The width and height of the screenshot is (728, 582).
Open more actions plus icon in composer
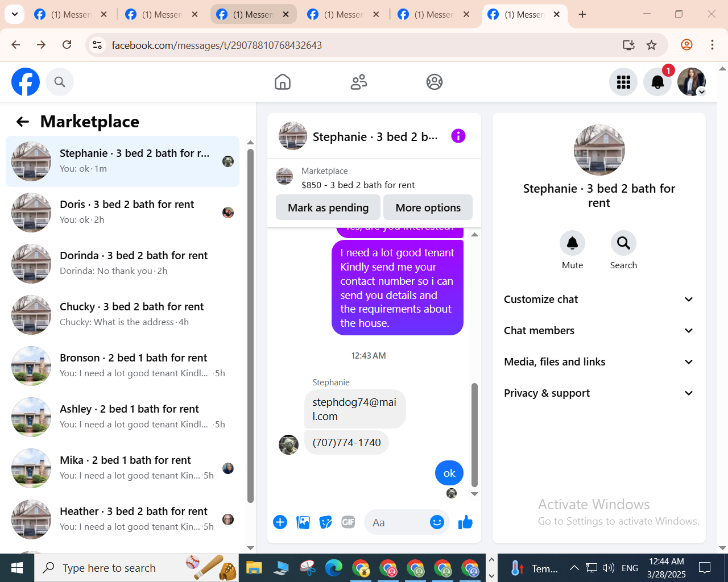coord(280,522)
